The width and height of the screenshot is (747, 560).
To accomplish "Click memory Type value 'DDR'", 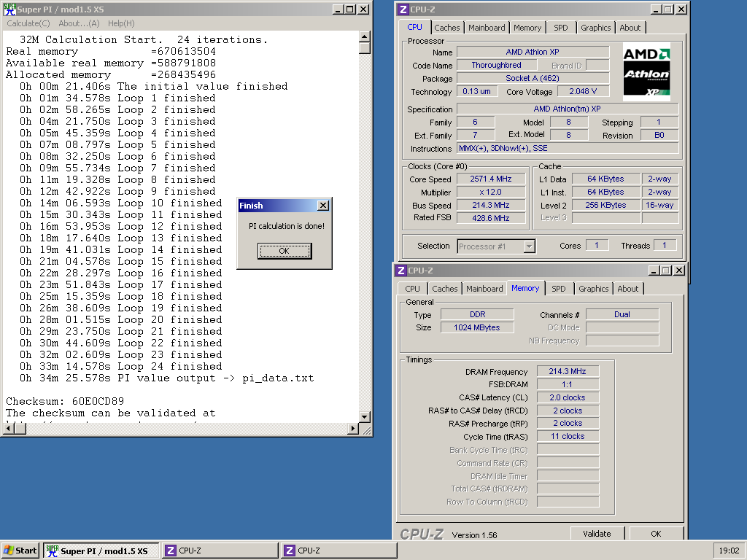I will [x=477, y=314].
